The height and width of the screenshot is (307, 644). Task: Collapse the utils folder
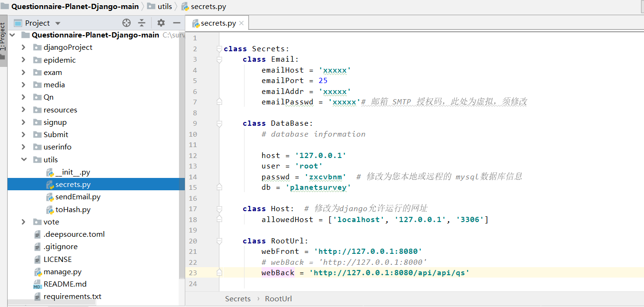tap(23, 159)
